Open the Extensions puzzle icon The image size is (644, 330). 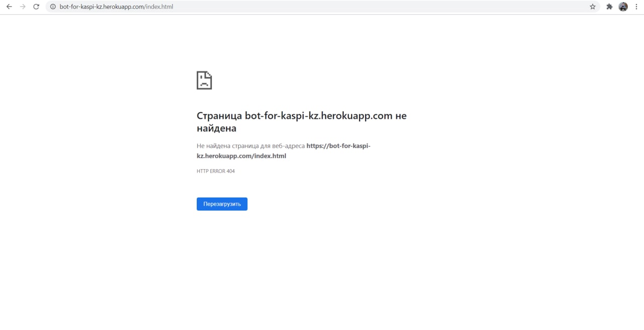[609, 7]
